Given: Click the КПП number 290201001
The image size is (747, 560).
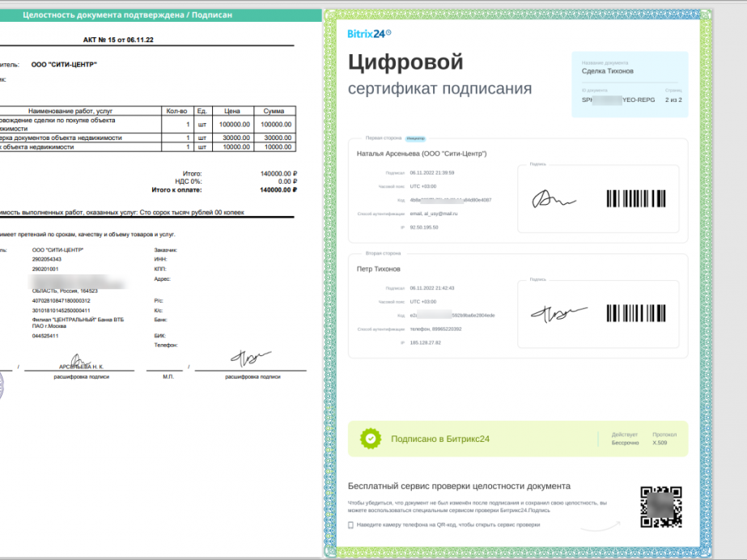Looking at the screenshot, I should pyautogui.click(x=45, y=269).
